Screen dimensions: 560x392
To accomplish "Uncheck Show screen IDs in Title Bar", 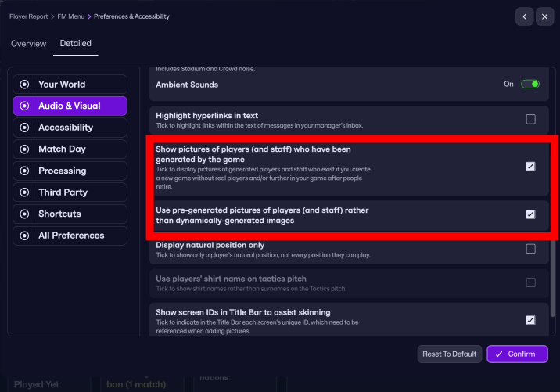I will coord(530,320).
